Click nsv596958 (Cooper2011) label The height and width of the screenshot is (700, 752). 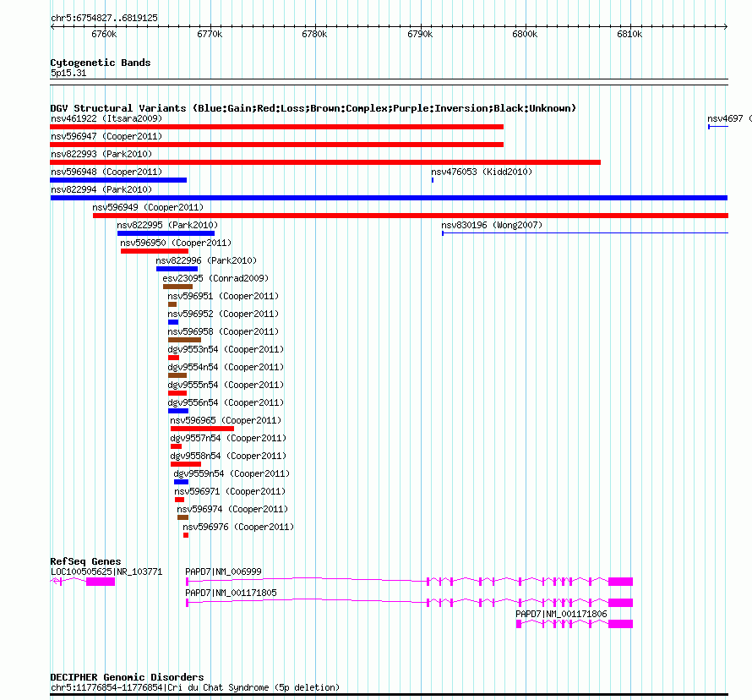[223, 331]
